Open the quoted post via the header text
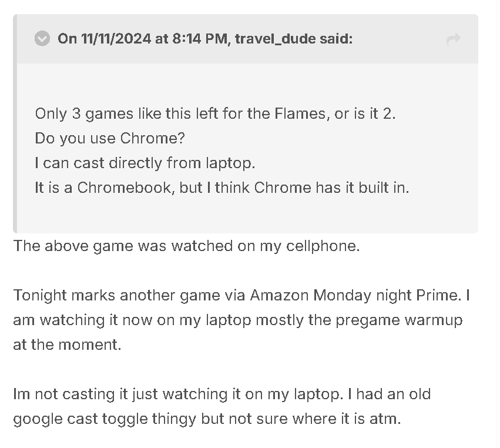 point(205,39)
